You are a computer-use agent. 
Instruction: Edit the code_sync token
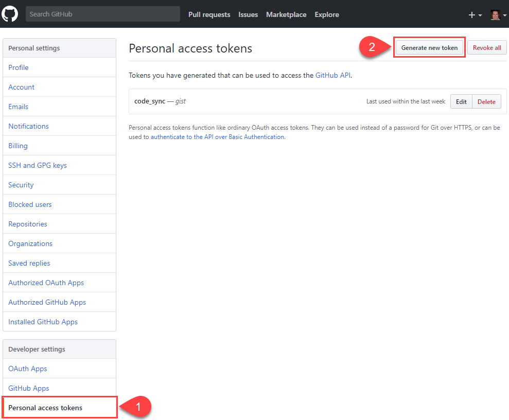(461, 101)
